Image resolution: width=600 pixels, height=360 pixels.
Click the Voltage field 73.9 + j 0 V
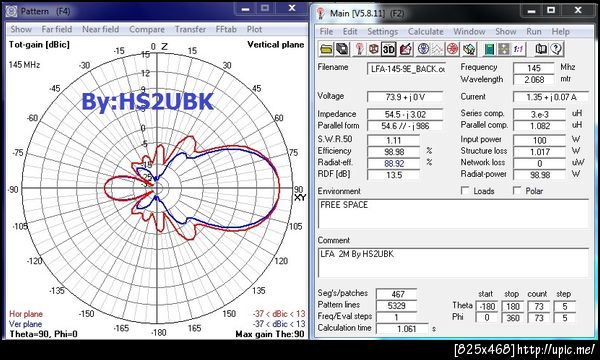[x=405, y=97]
